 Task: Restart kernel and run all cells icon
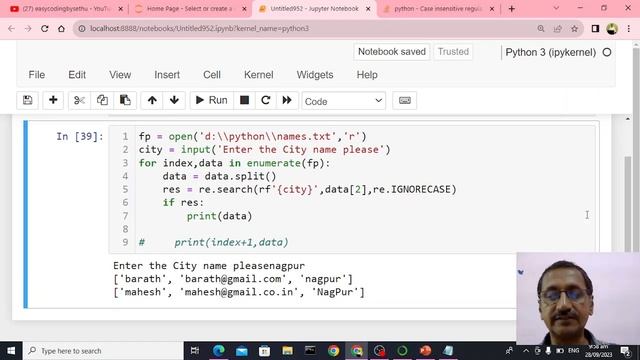click(287, 100)
